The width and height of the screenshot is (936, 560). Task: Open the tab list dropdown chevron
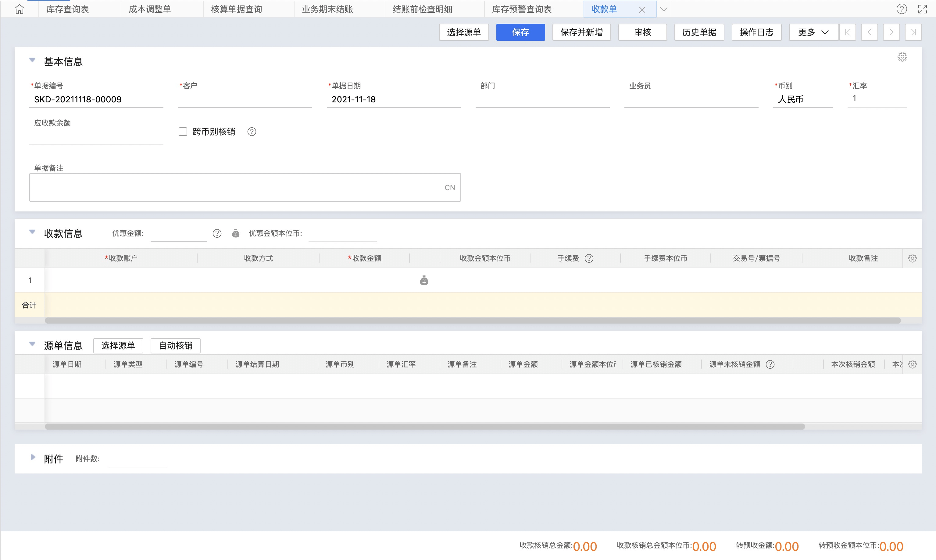pyautogui.click(x=663, y=9)
